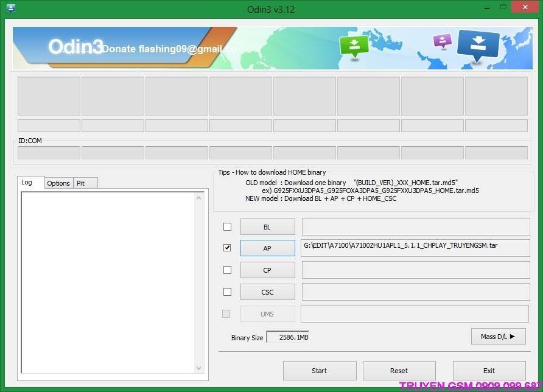543x392 pixels.
Task: Uncheck the AP checkbox
Action: pos(227,248)
